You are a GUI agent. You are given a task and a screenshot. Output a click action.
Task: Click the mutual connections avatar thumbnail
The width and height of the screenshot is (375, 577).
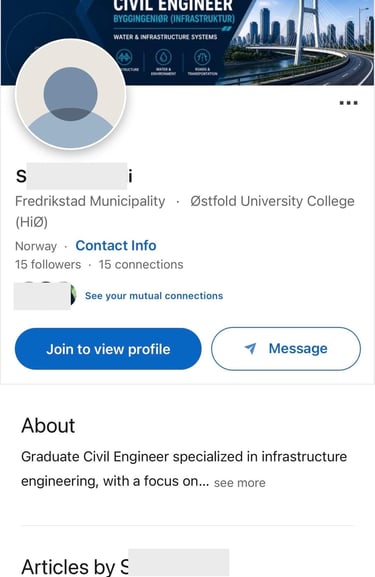45,295
